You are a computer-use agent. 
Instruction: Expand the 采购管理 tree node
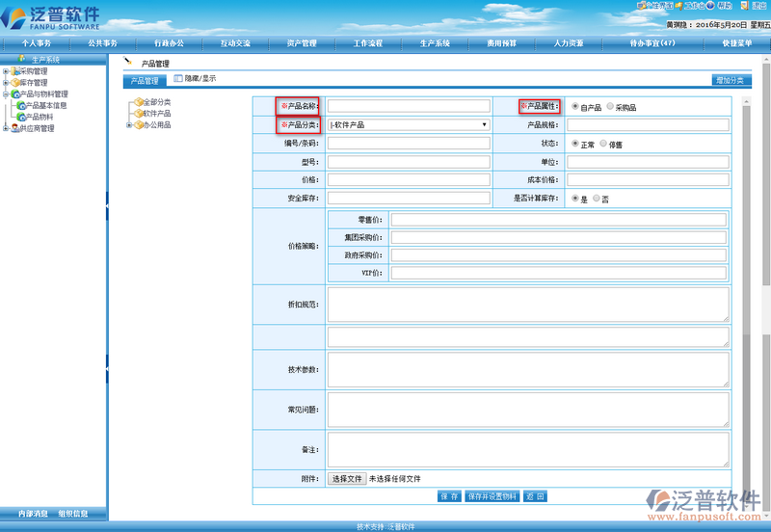coord(6,71)
